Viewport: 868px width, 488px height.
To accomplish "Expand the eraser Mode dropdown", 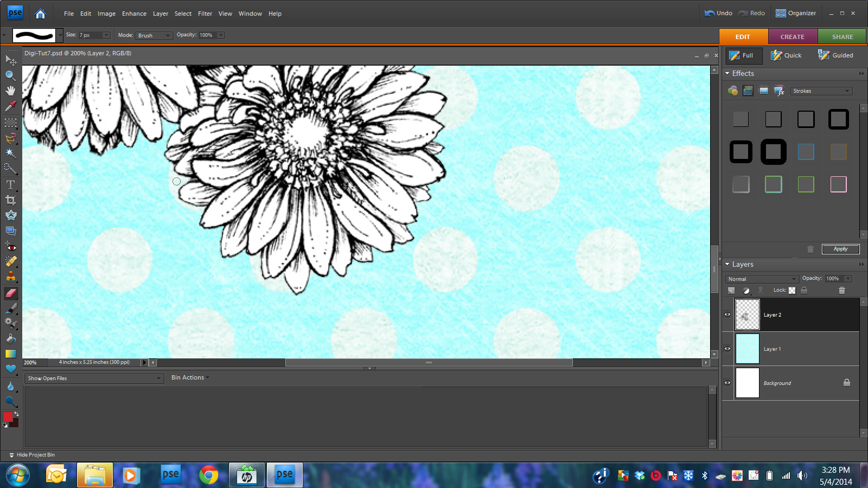I will point(154,35).
